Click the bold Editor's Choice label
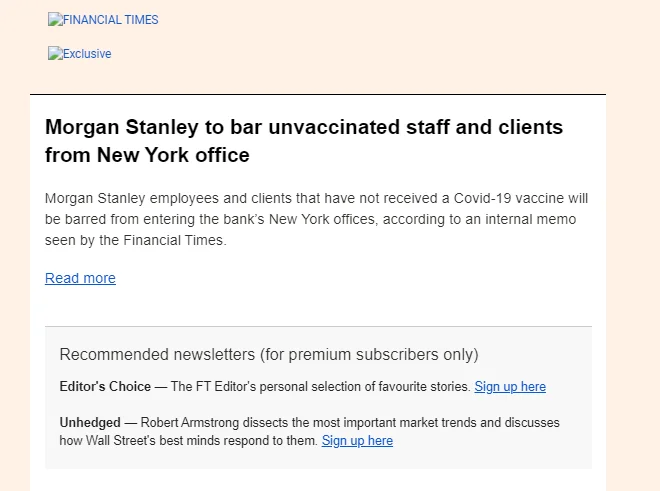This screenshot has width=660, height=491. [x=105, y=387]
